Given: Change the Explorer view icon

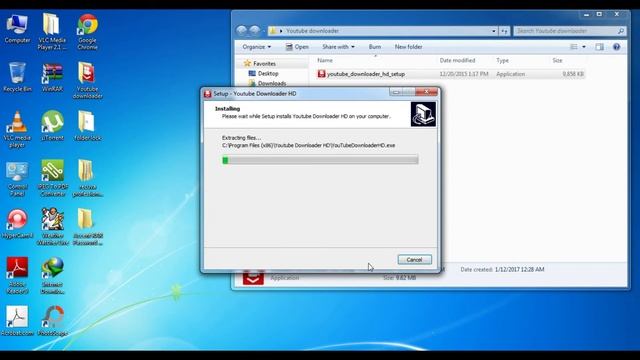Looking at the screenshot, I should (x=573, y=47).
